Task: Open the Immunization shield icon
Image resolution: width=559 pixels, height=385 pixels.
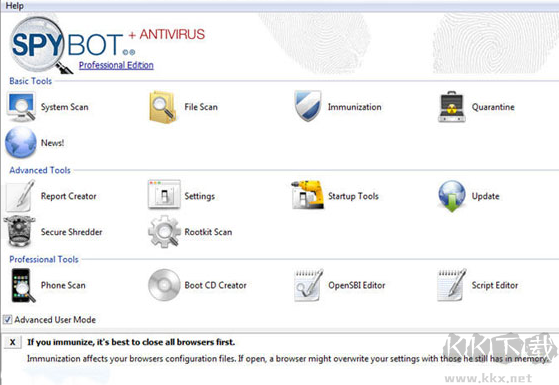Action: [308, 106]
